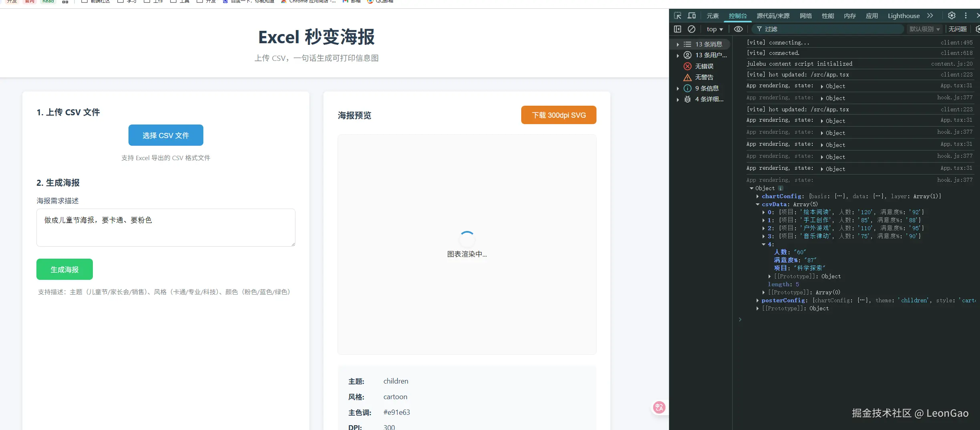Viewport: 980px width, 430px height.
Task: Expand the 13 条用户 messages group
Action: pyautogui.click(x=678, y=55)
